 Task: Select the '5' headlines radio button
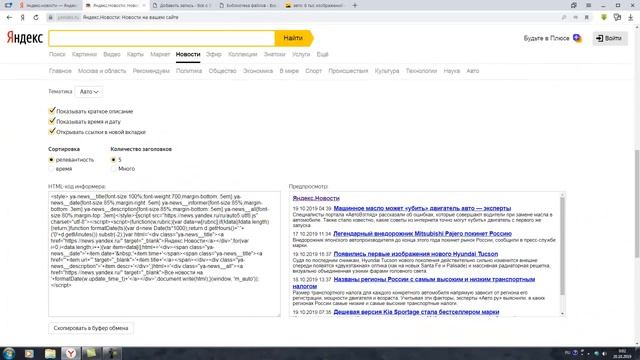[113, 160]
